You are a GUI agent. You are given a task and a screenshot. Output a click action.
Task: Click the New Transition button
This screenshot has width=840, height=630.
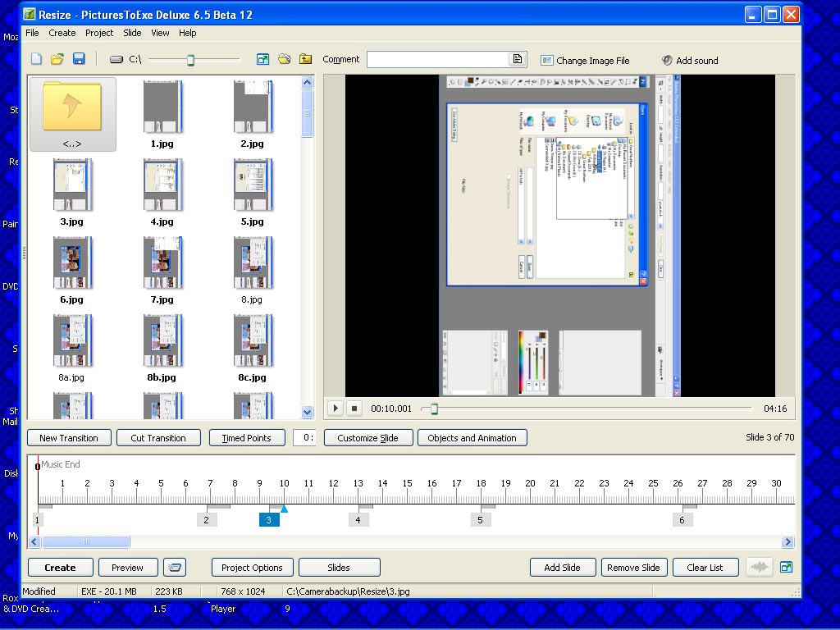(69, 438)
